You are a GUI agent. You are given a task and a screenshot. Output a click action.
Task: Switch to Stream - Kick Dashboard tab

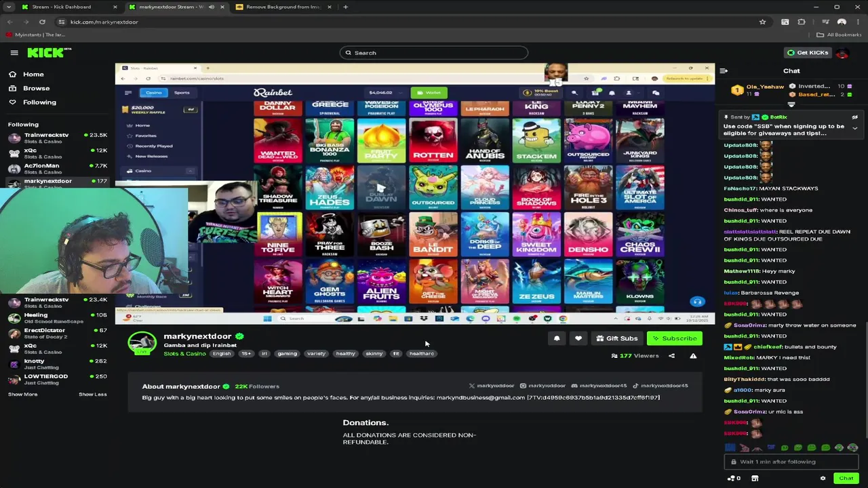tap(66, 7)
